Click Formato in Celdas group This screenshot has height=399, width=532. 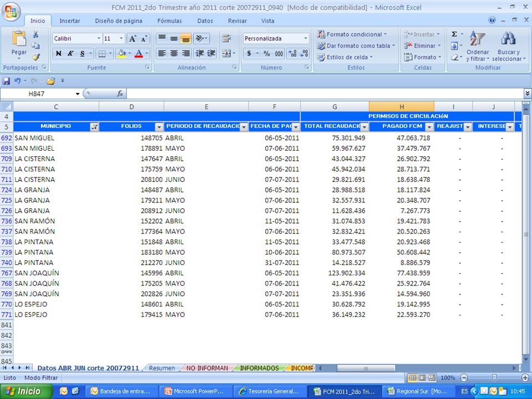tap(423, 57)
